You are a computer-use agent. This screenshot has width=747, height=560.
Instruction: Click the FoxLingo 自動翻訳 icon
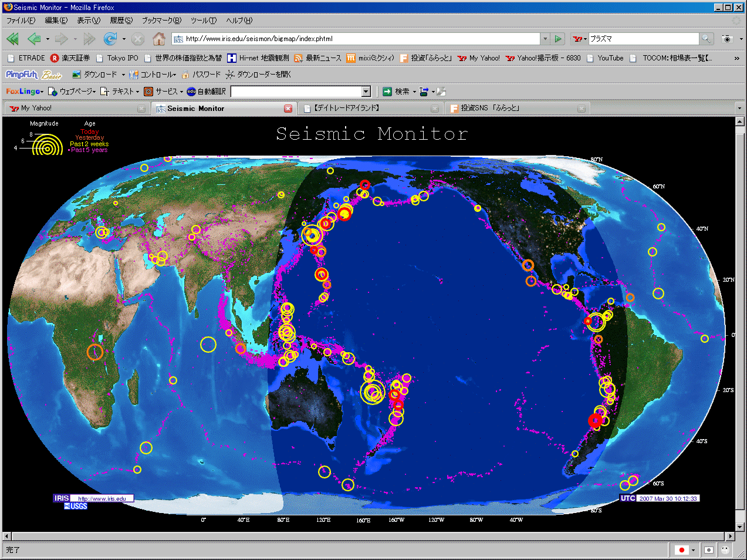(x=191, y=92)
